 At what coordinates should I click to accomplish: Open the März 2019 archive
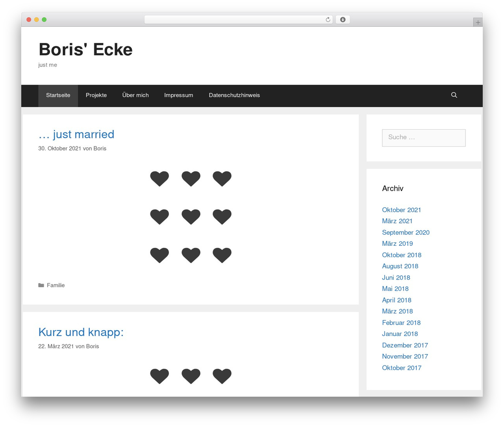[398, 243]
